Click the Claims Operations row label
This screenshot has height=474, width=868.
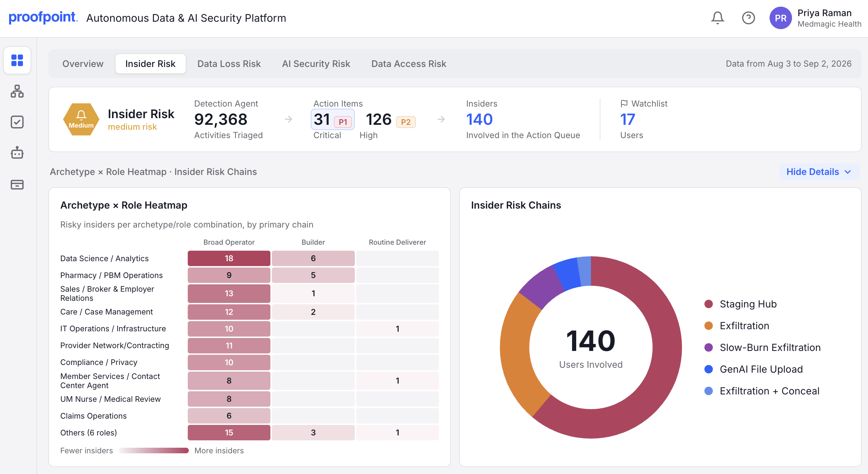[94, 416]
